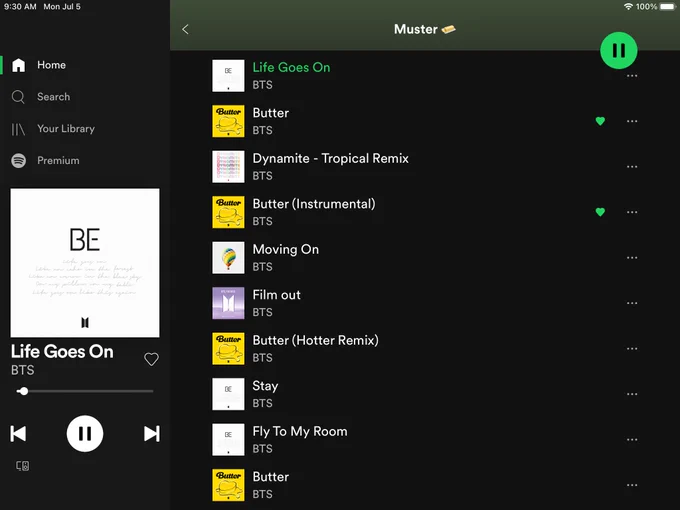The image size is (680, 510).
Task: Skip to previous track in the player
Action: click(18, 434)
